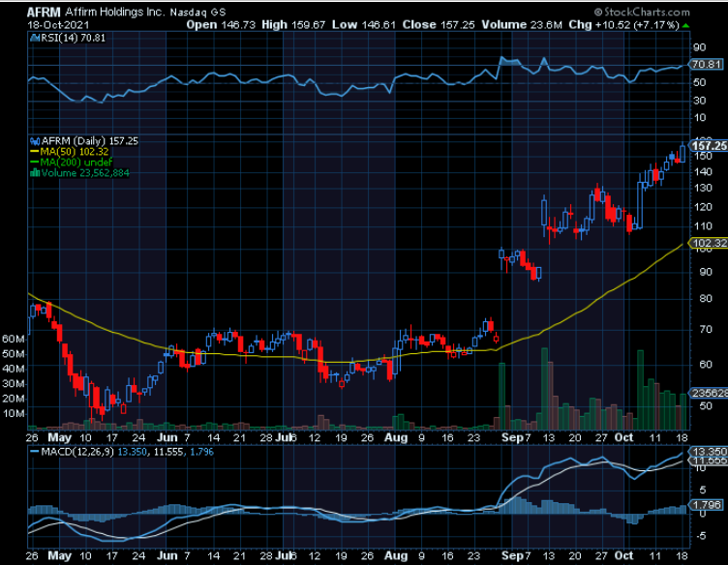Click the Chg +10.52 (+7.17%) value
728x565 pixels.
(x=624, y=25)
